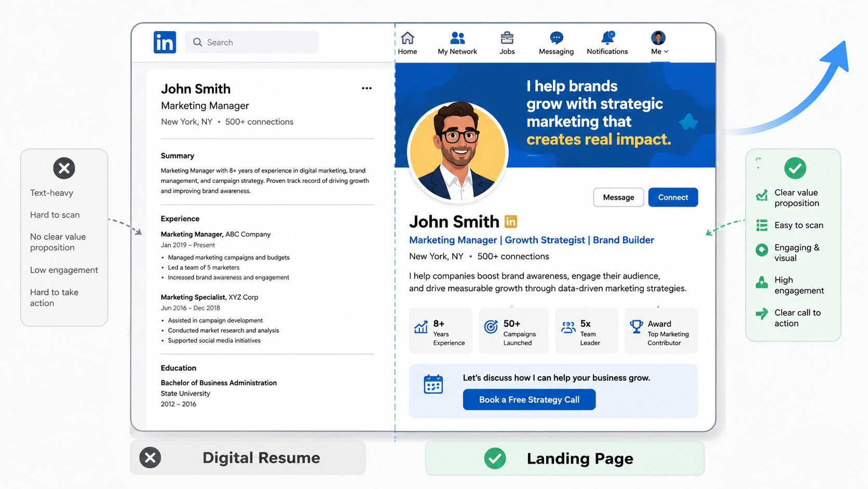This screenshot has width=868, height=489.
Task: Click the calendar icon in the call banner
Action: [x=433, y=385]
